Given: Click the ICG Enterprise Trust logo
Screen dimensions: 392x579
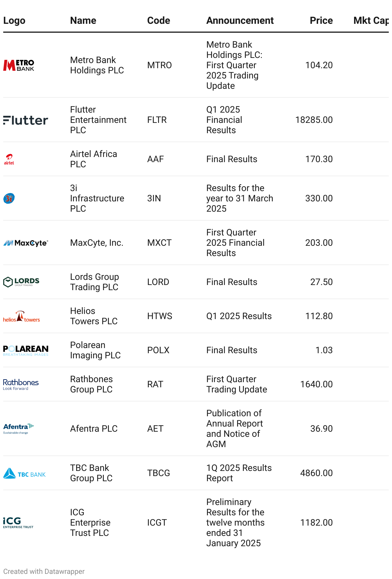Looking at the screenshot, I should pos(18,522).
